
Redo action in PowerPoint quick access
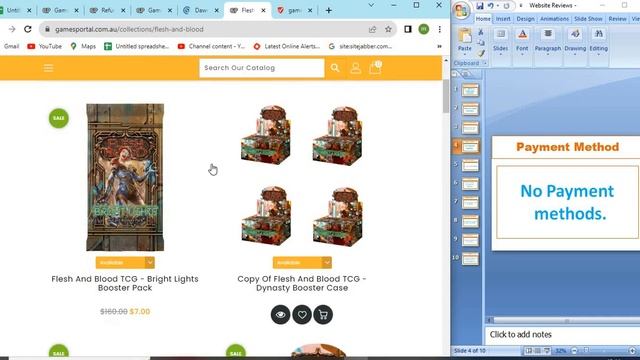pyautogui.click(x=507, y=5)
